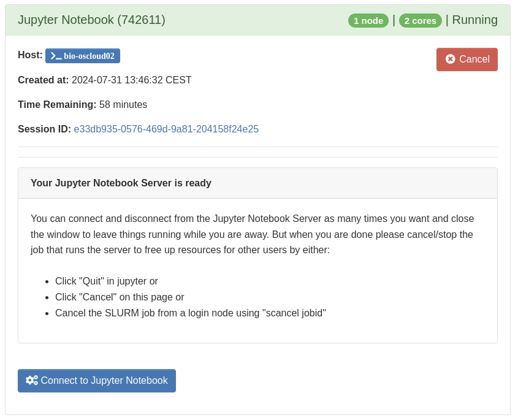Click the "scancel jobid" SLURM bullet item
Image resolution: width=518 pixels, height=420 pixels.
point(190,313)
